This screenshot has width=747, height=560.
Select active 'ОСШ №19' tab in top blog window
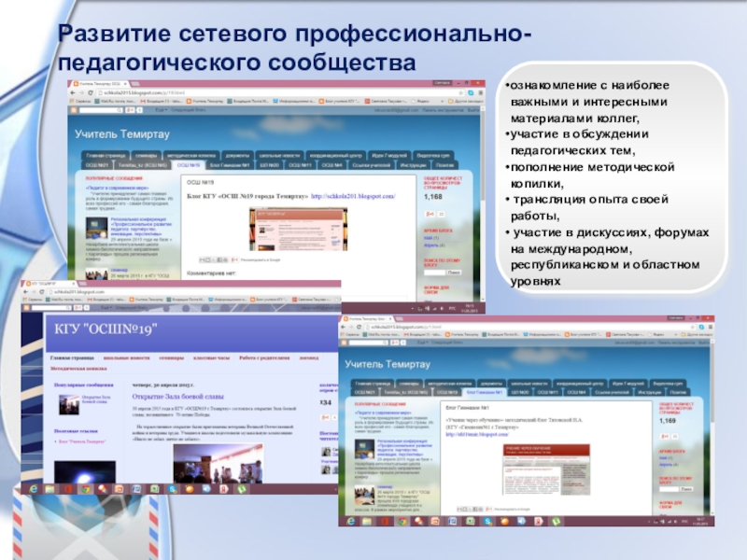pos(189,165)
